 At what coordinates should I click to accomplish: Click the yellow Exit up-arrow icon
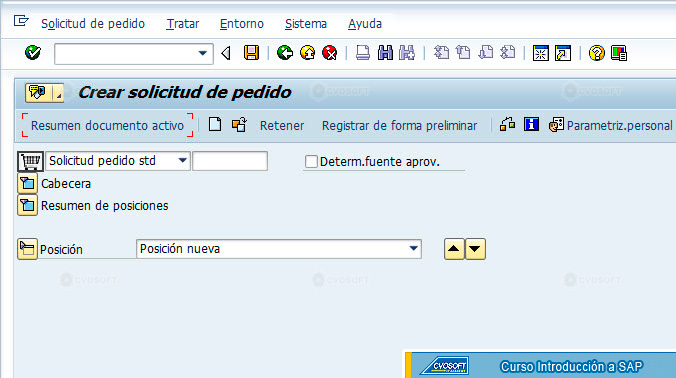pos(307,53)
